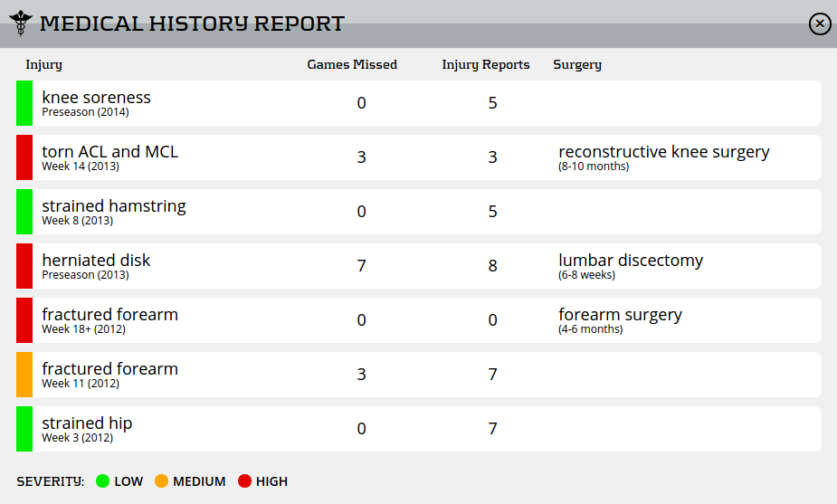Select the strained hamstring injury row
Image resolution: width=837 pixels, height=504 pixels.
[x=114, y=206]
